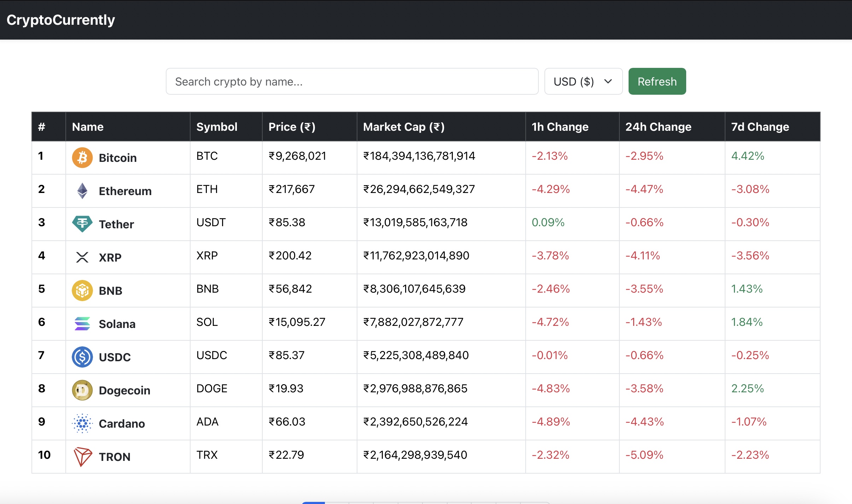Open the USD currency dropdown

(583, 81)
